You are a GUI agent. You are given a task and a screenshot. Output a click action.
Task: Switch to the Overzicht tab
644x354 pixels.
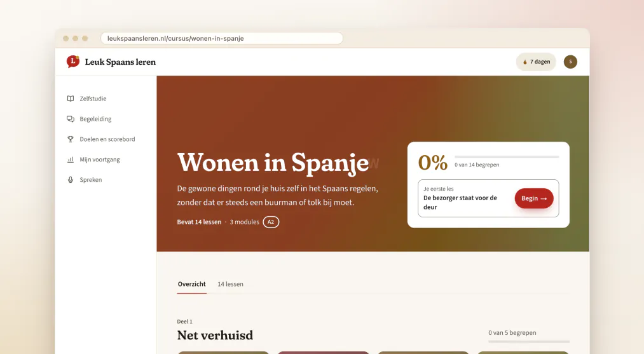click(192, 284)
